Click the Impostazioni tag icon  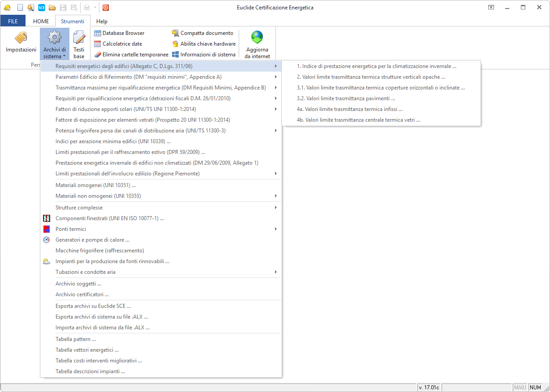[x=21, y=38]
